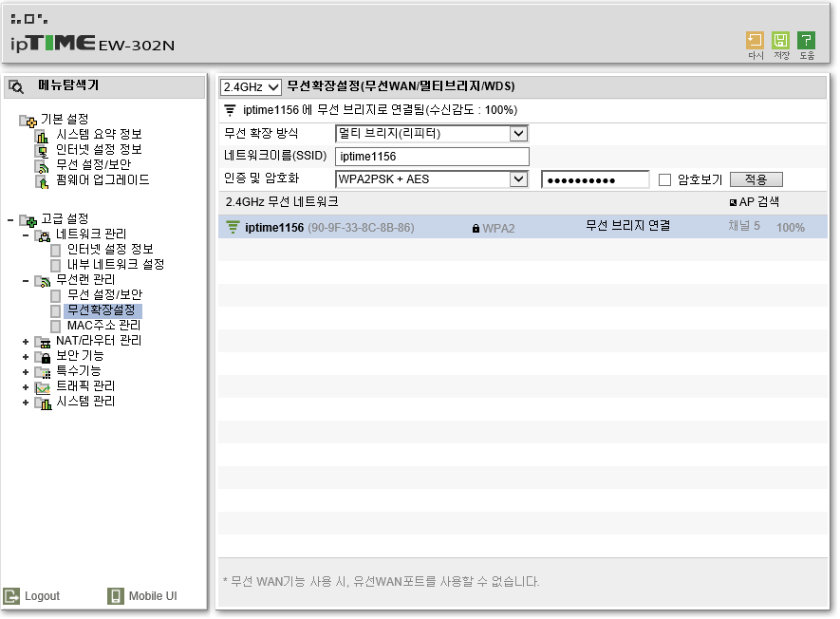Click the 무선 브리지 연결 status text
Image resolution: width=840 pixels, height=619 pixels.
627,226
